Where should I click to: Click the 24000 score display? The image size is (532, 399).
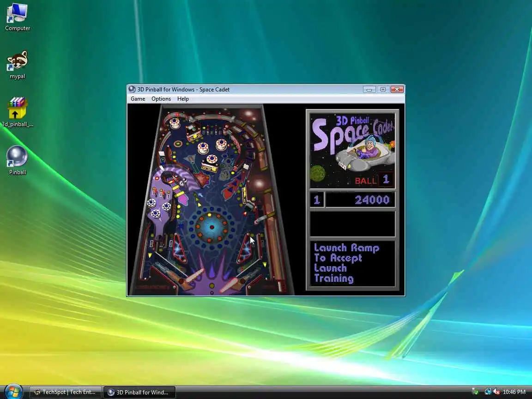[360, 200]
